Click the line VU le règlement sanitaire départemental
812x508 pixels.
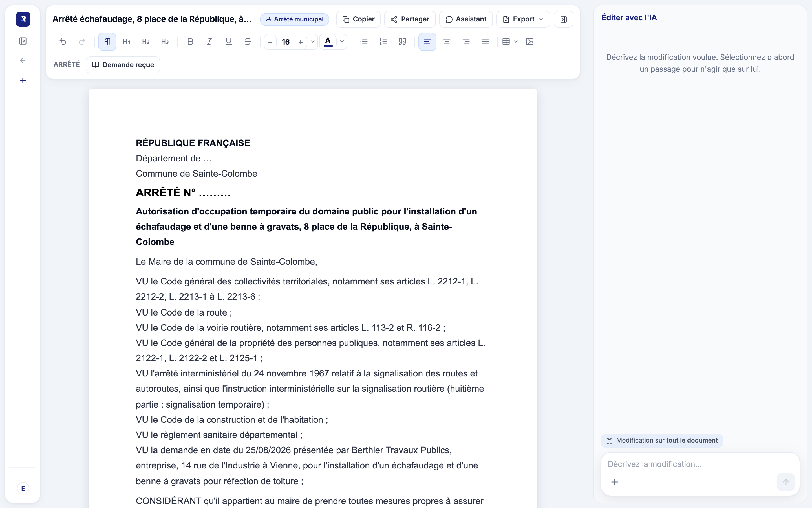(219, 435)
